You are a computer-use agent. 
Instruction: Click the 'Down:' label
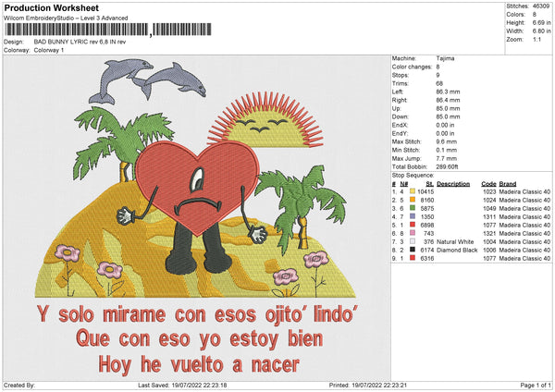click(x=400, y=116)
